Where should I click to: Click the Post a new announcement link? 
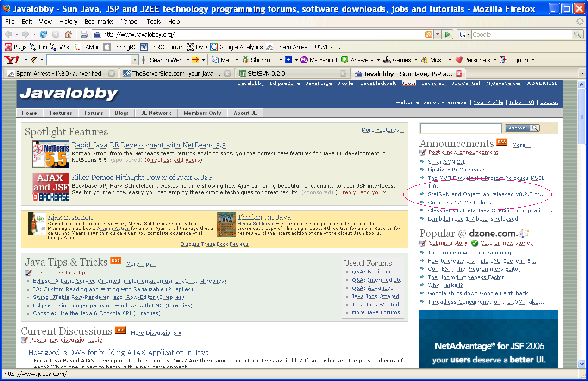(x=463, y=152)
